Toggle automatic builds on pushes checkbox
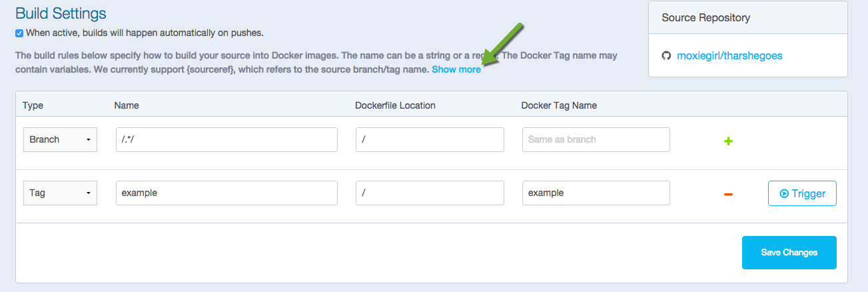868x292 pixels. [19, 33]
